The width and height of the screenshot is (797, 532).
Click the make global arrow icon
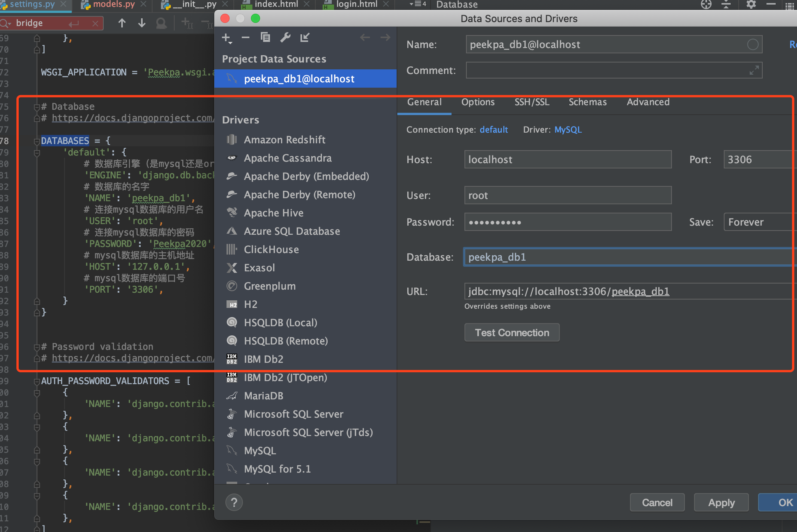[x=305, y=37]
